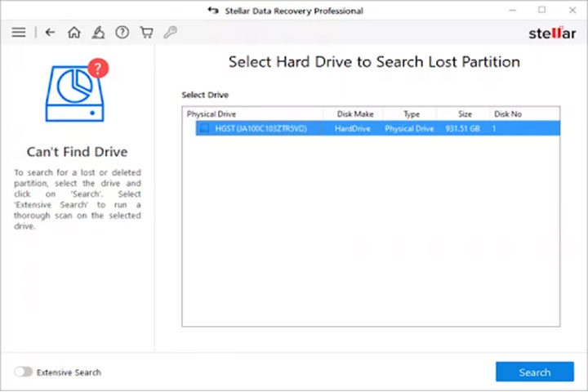Click the Can't Find Drive illustration
The image size is (588, 392).
(x=77, y=90)
